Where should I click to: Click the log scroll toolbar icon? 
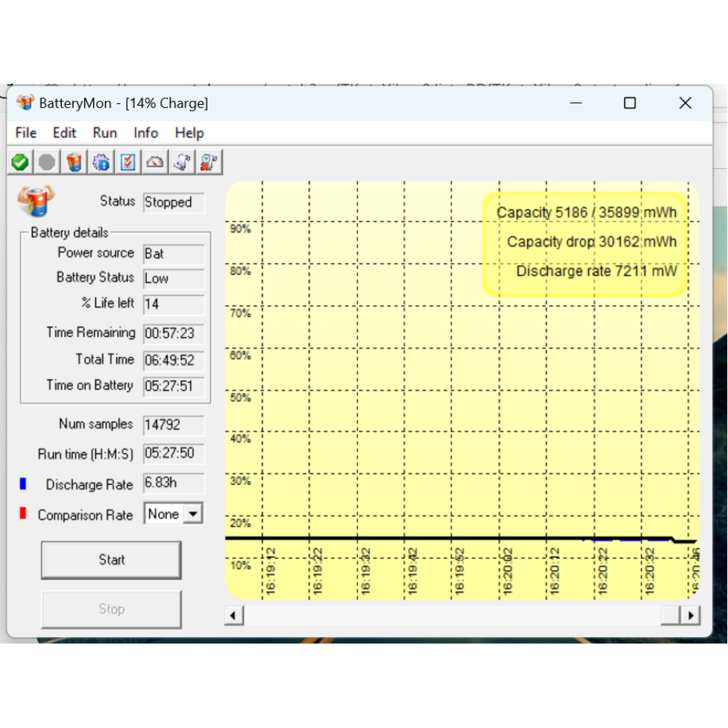[182, 162]
